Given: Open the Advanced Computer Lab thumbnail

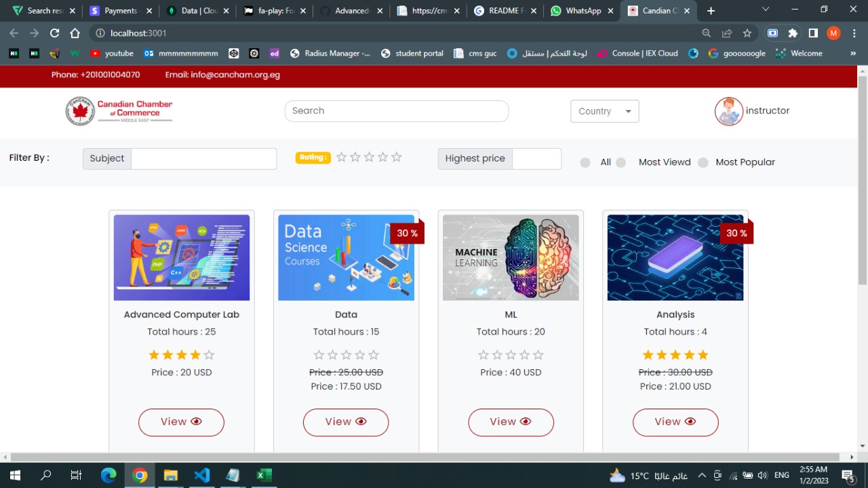Looking at the screenshot, I should click(x=182, y=258).
